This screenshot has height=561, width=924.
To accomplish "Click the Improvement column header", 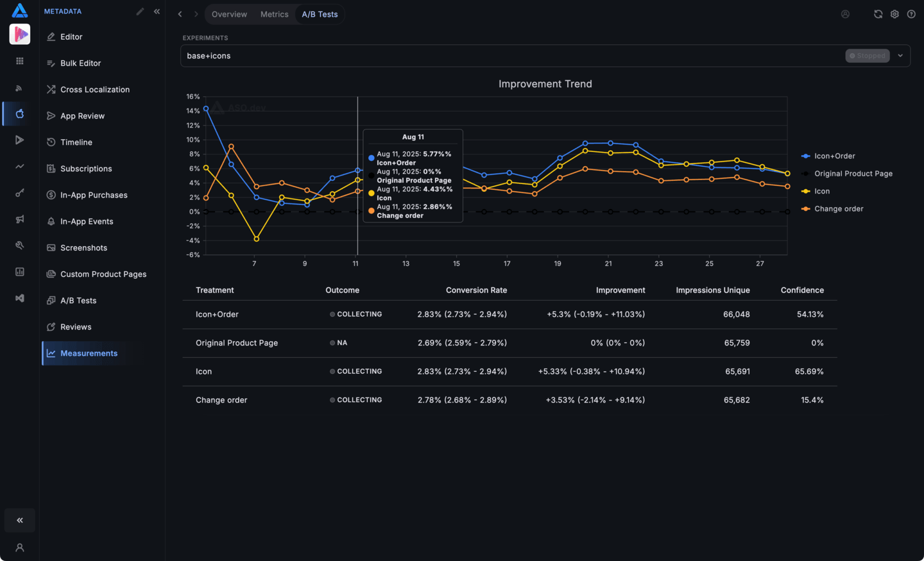I will (x=620, y=290).
